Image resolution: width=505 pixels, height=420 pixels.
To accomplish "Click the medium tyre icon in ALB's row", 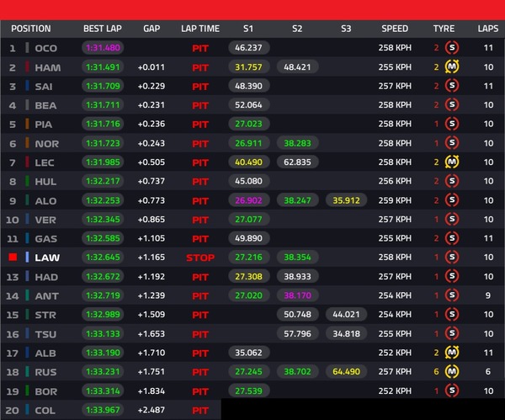I will coord(452,353).
